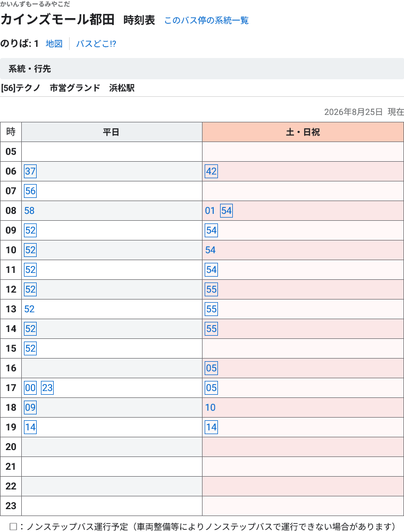
Task: Select the weekday 17:23 departure
Action: pyautogui.click(x=47, y=388)
